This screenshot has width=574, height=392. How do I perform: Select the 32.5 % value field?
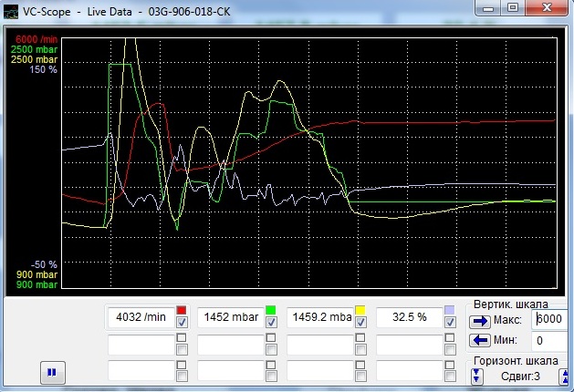(410, 316)
